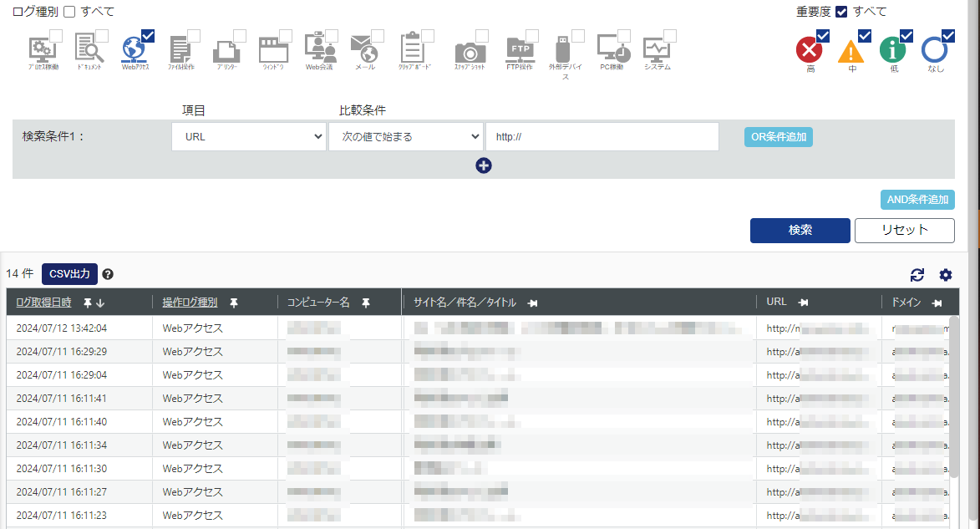Screen dimensions: 980x529
Task: Click the plus icon to add condition
Action: [483, 165]
